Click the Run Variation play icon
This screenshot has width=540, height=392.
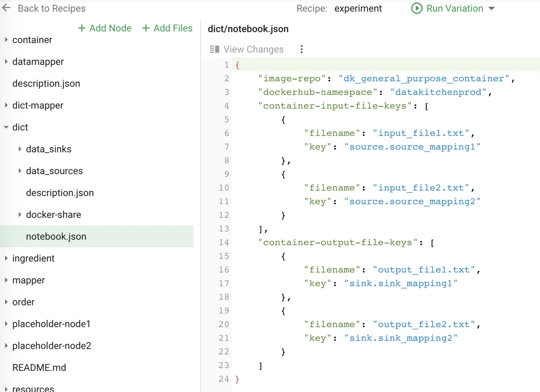417,9
